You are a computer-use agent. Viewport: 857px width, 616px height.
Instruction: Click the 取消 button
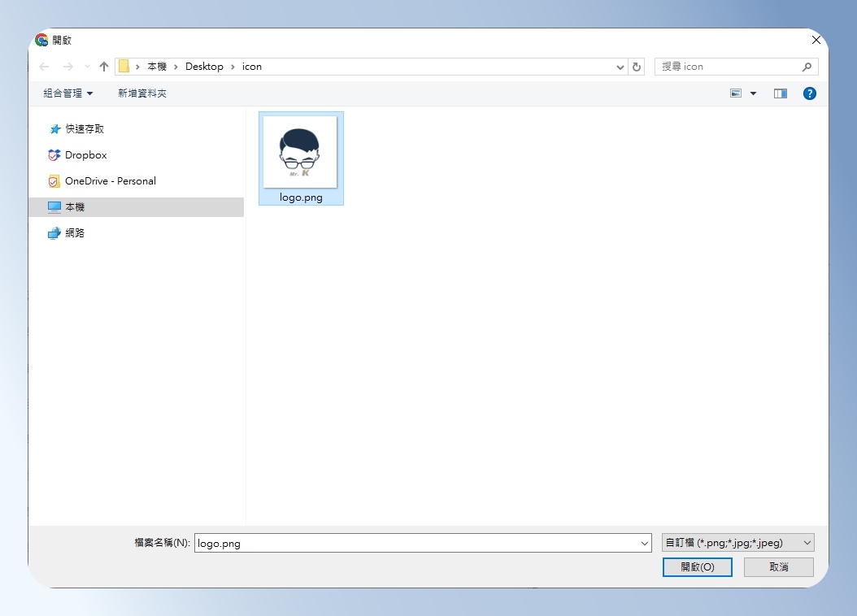[x=779, y=567]
